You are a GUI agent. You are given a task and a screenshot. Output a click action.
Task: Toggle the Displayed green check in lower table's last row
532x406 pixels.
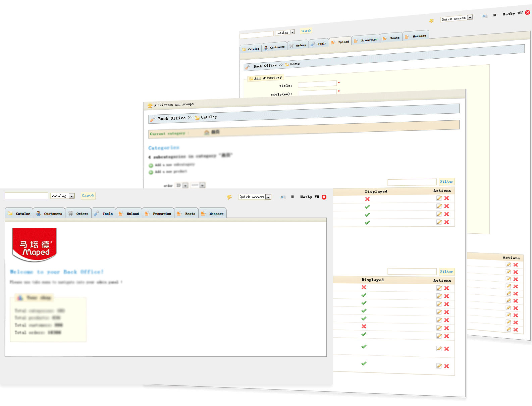click(x=364, y=363)
